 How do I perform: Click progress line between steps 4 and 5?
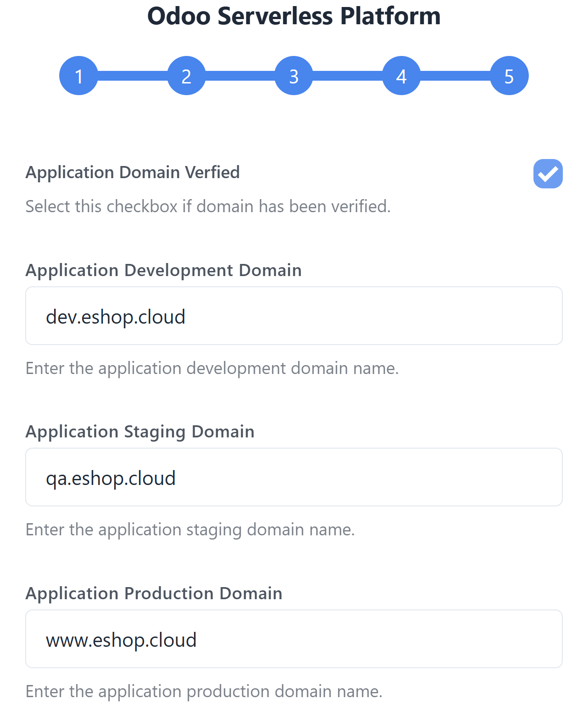coord(456,76)
